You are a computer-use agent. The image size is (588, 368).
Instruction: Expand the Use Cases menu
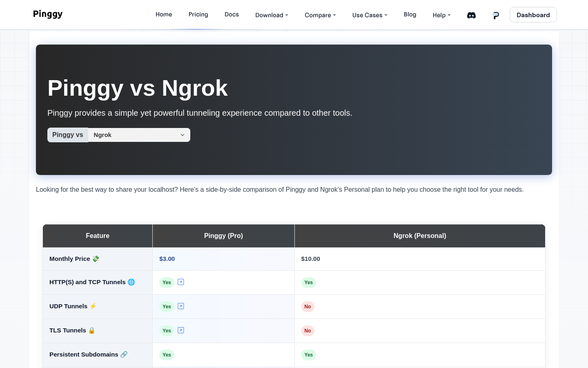370,15
